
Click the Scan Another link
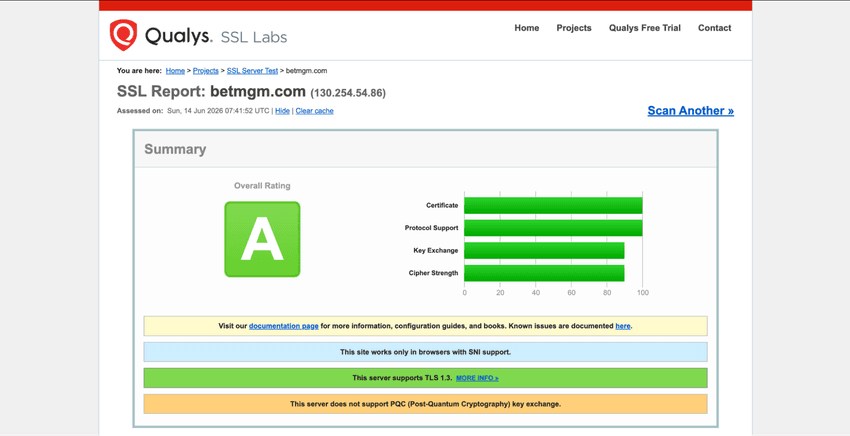(x=691, y=111)
